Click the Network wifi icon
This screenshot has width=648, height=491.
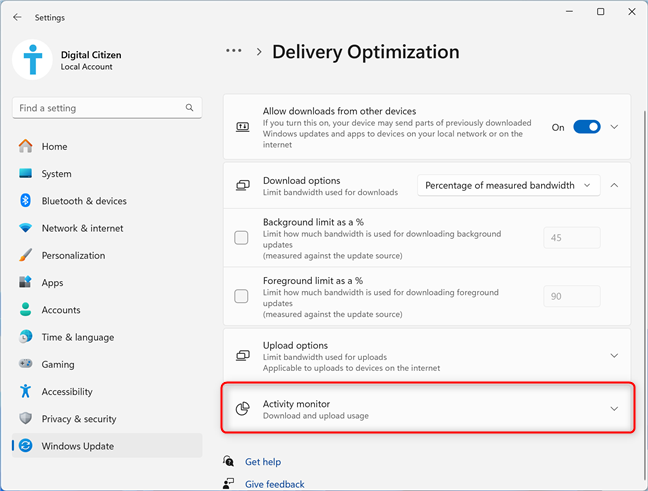click(x=26, y=228)
